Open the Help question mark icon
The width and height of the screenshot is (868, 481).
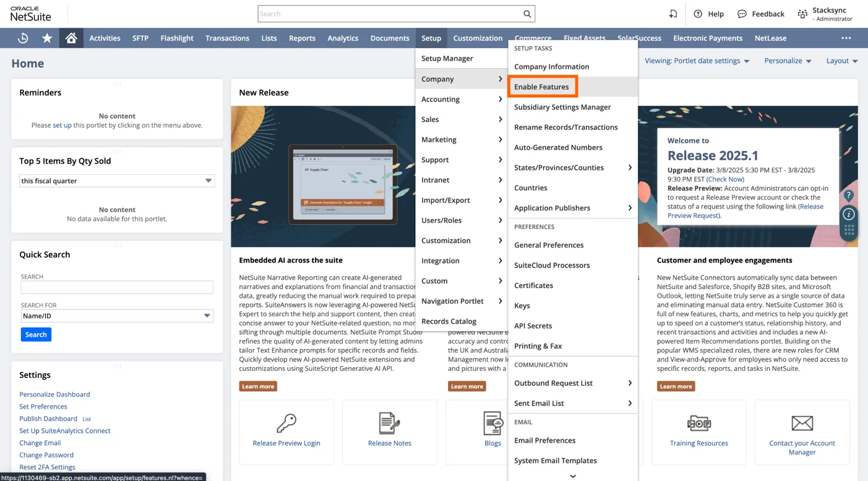click(698, 14)
